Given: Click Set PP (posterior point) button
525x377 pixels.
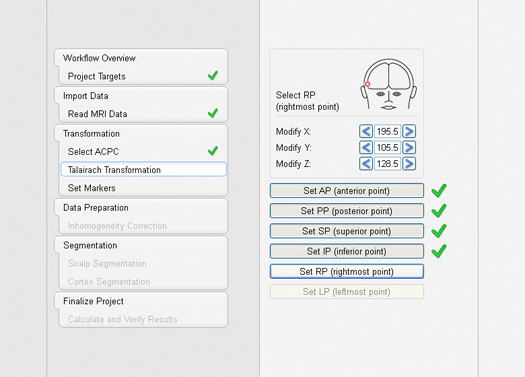Looking at the screenshot, I should [347, 211].
